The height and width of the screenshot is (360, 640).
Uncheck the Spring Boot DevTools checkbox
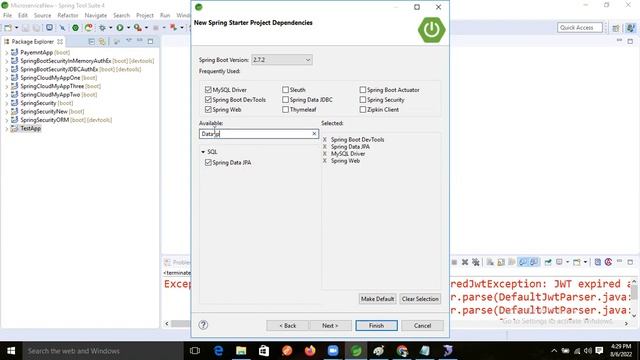208,100
